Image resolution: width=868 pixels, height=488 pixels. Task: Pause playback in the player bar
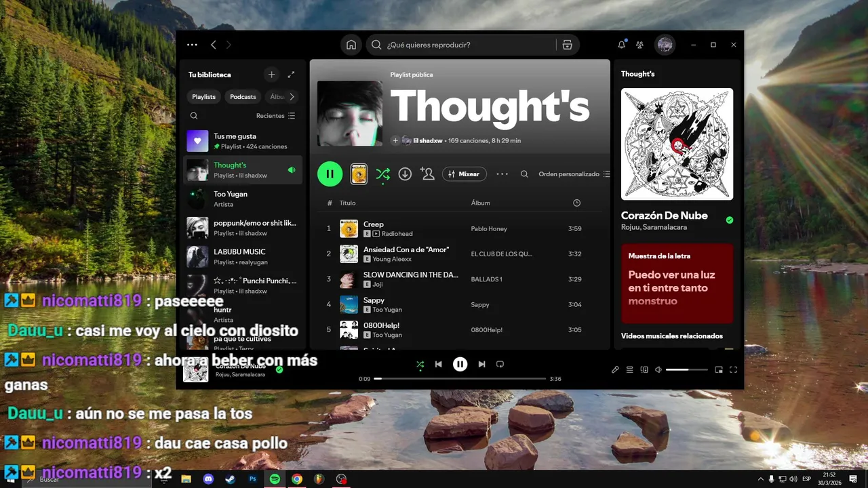click(460, 364)
